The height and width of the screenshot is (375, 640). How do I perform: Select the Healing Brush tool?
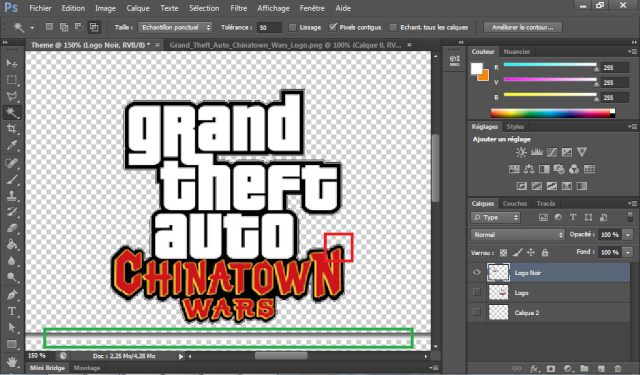[12, 163]
